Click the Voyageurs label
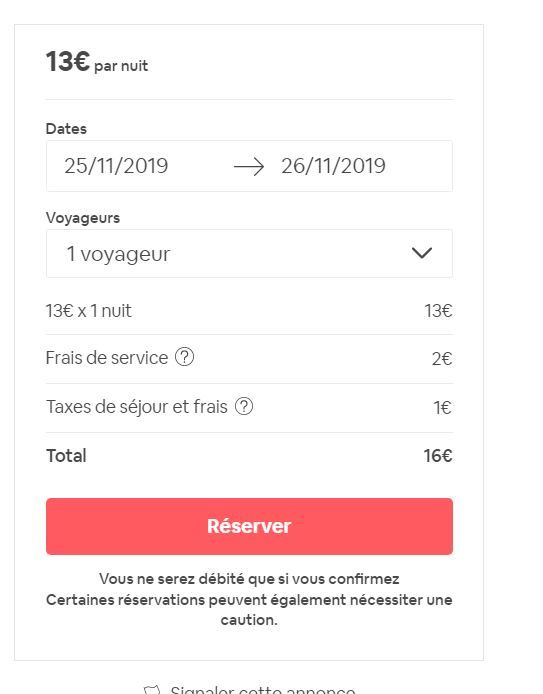The width and height of the screenshot is (543, 694). tap(83, 218)
